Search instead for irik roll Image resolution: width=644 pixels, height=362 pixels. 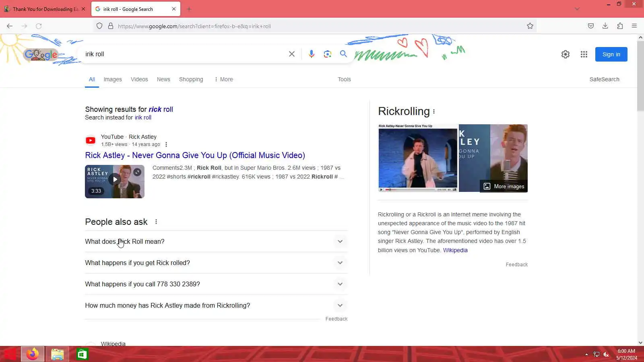point(143,117)
